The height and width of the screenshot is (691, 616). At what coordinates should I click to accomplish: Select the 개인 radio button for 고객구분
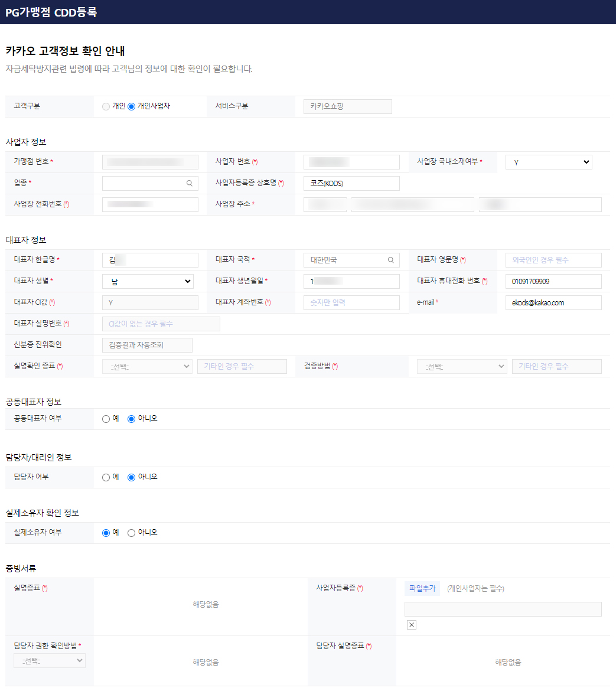pos(106,107)
